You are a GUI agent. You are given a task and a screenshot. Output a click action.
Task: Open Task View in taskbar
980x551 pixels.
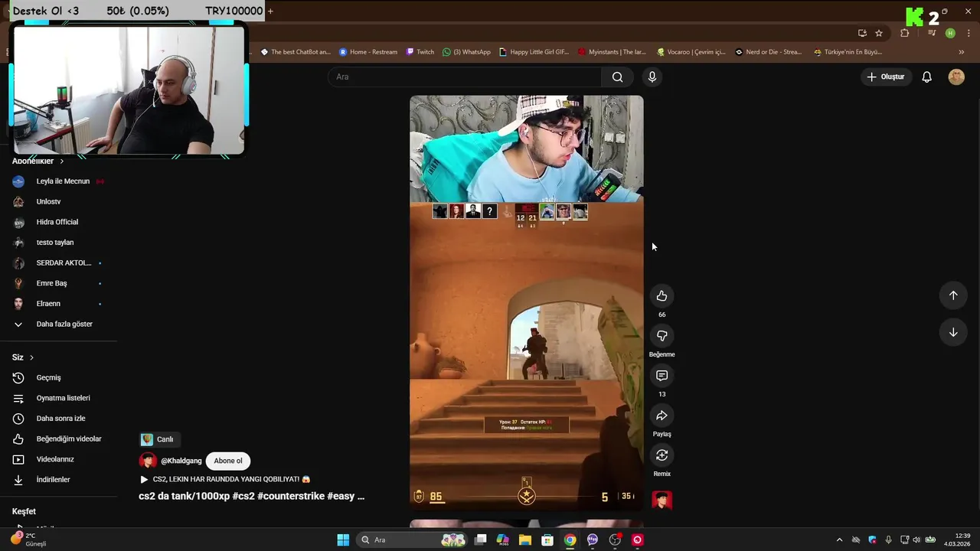coord(480,540)
